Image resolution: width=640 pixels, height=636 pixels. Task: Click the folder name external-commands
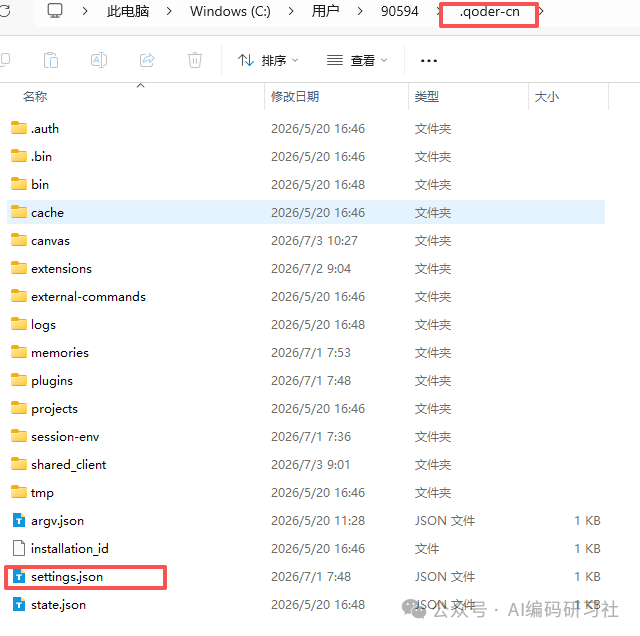coord(88,297)
